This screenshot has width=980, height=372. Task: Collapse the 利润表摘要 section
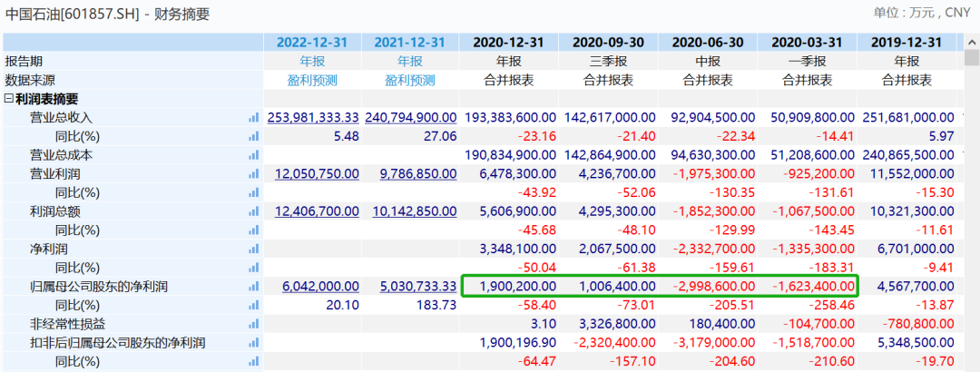(x=9, y=99)
